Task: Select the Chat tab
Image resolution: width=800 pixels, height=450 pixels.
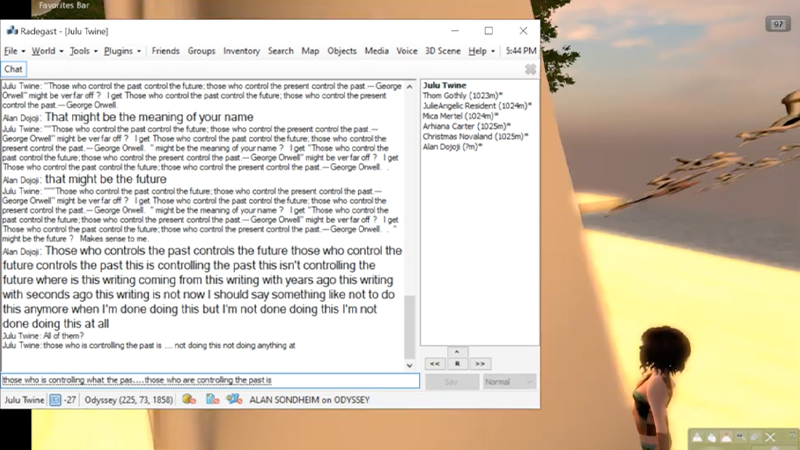Action: coord(13,69)
